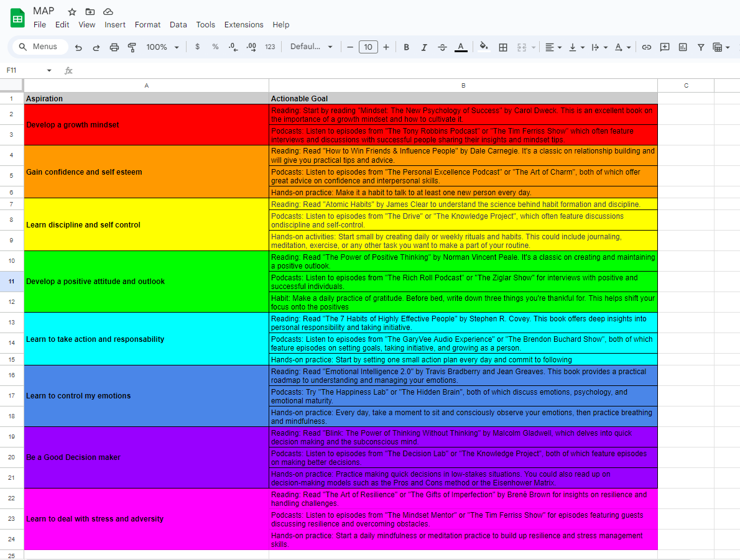The height and width of the screenshot is (560, 740).
Task: Open the Help menu
Action: [x=281, y=24]
